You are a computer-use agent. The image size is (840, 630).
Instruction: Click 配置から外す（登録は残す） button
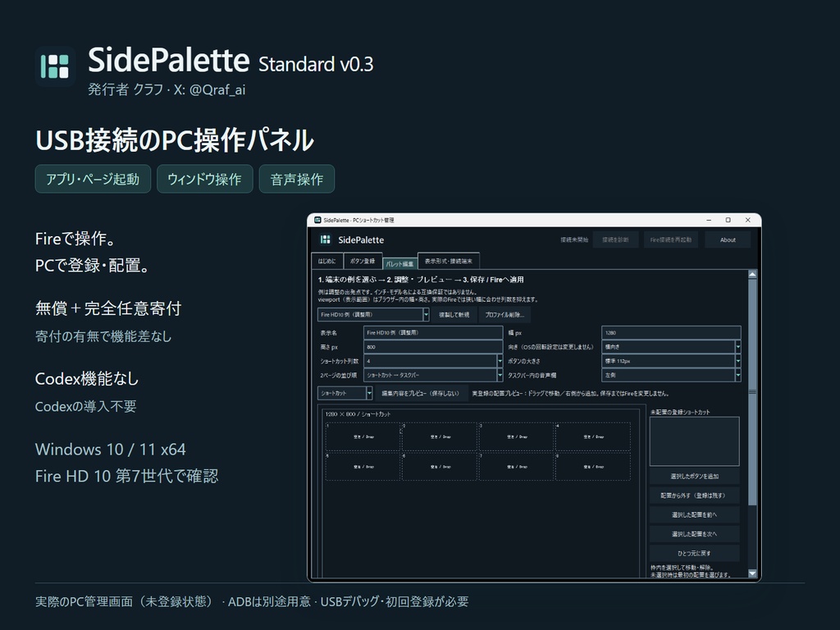coord(694,495)
